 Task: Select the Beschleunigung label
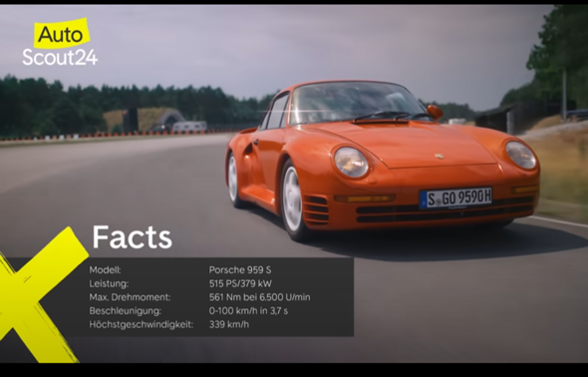126,310
